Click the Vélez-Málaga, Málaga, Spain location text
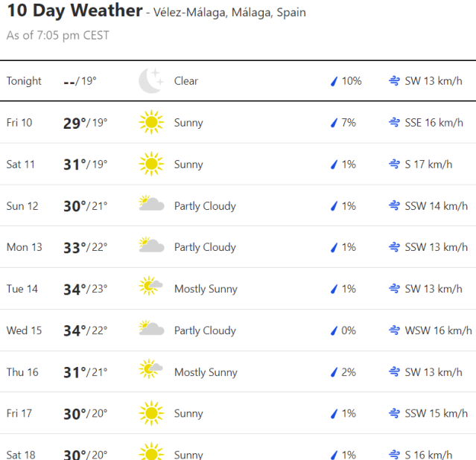 pyautogui.click(x=229, y=13)
